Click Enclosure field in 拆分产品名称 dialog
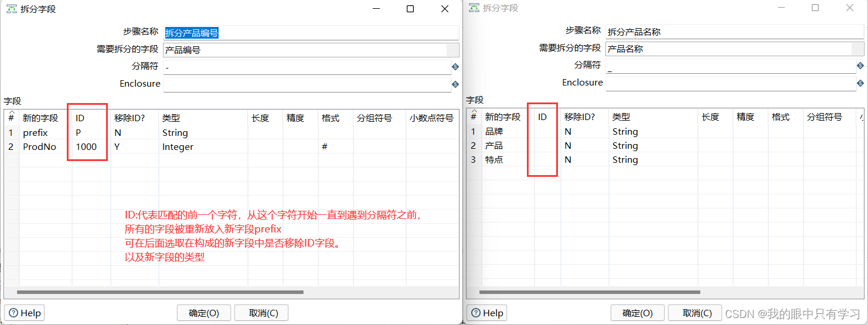This screenshot has width=868, height=325. pyautogui.click(x=731, y=83)
